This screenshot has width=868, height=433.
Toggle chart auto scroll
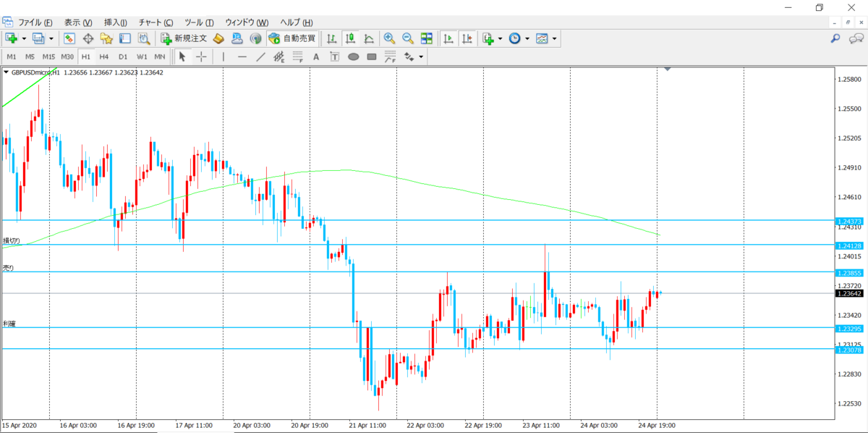[x=448, y=38]
